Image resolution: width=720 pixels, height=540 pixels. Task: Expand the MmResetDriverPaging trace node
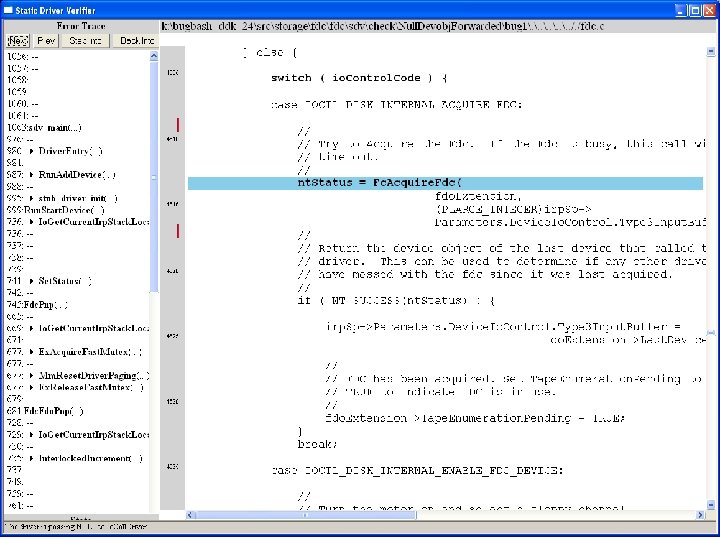31,376
